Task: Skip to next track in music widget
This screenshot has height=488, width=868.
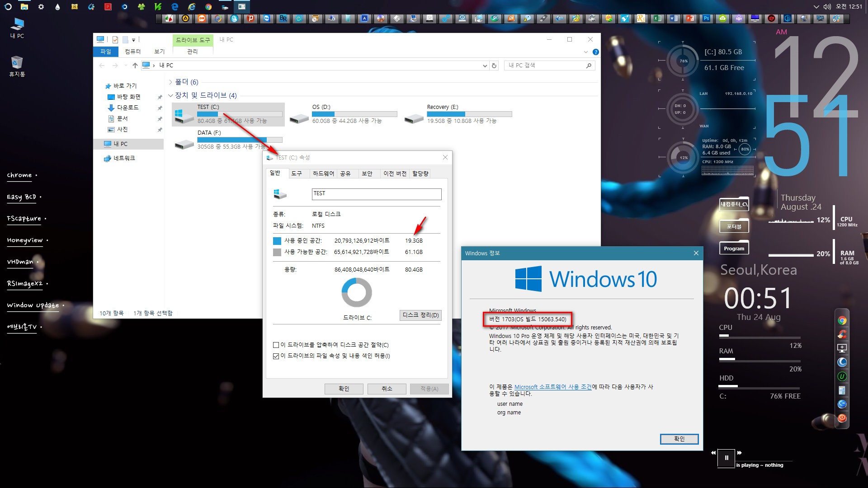Action: pyautogui.click(x=740, y=453)
